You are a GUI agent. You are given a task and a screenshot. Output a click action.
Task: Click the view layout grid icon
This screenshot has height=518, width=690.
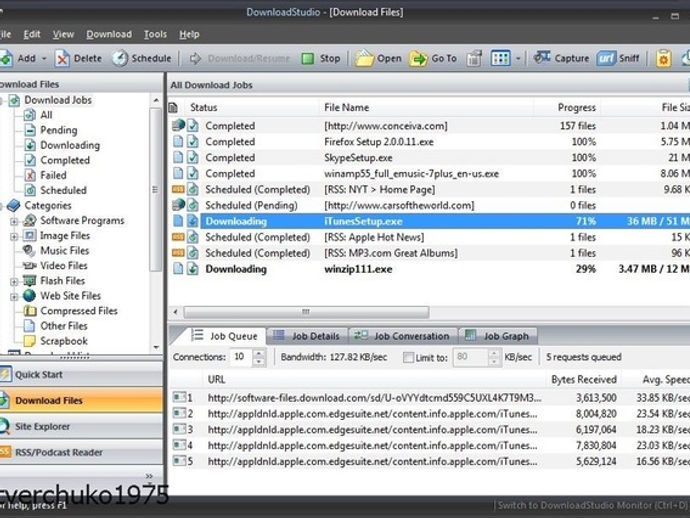click(x=500, y=58)
